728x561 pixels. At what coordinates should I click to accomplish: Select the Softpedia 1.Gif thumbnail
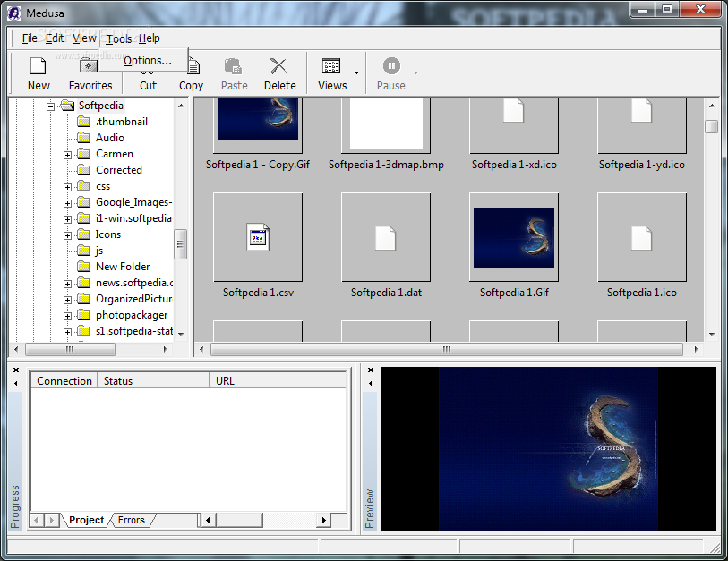coord(513,237)
